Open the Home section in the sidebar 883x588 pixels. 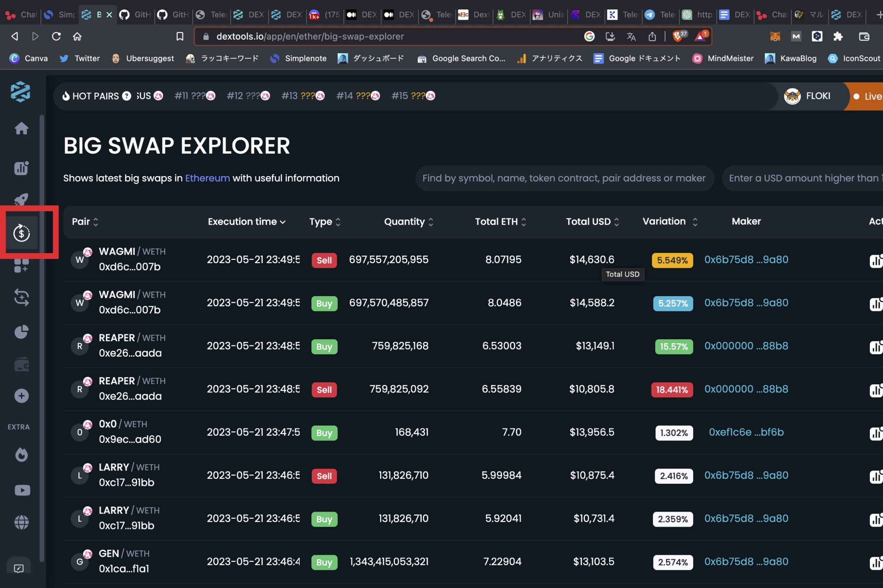(x=21, y=128)
